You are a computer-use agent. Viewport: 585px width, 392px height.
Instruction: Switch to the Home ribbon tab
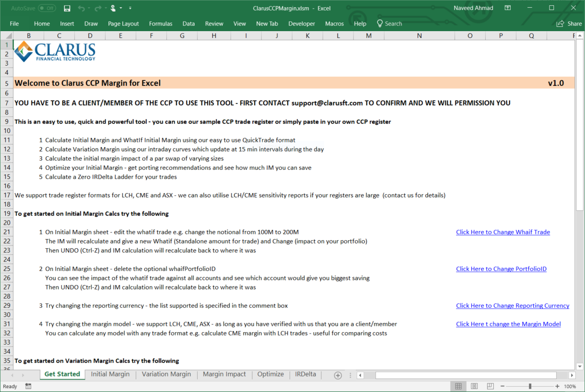(42, 23)
